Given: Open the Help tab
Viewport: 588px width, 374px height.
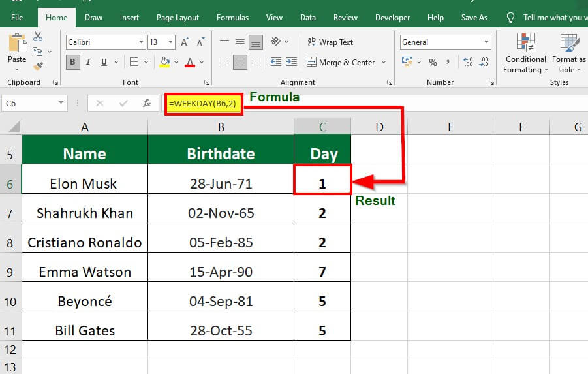Looking at the screenshot, I should pos(435,18).
